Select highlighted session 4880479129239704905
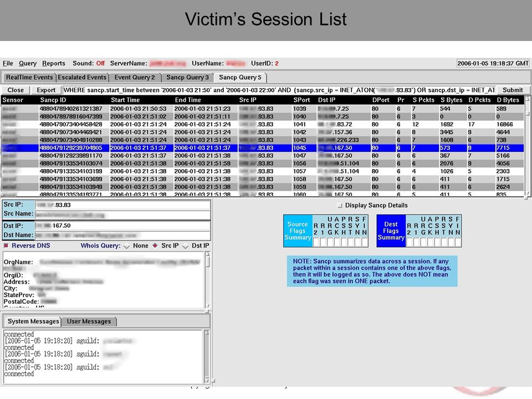The image size is (532, 399). 263,148
